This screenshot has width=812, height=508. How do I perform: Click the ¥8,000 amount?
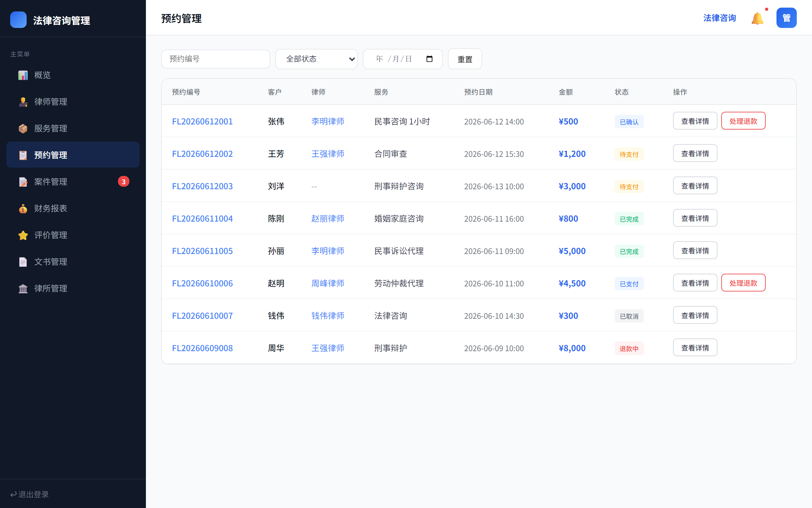[x=572, y=348]
